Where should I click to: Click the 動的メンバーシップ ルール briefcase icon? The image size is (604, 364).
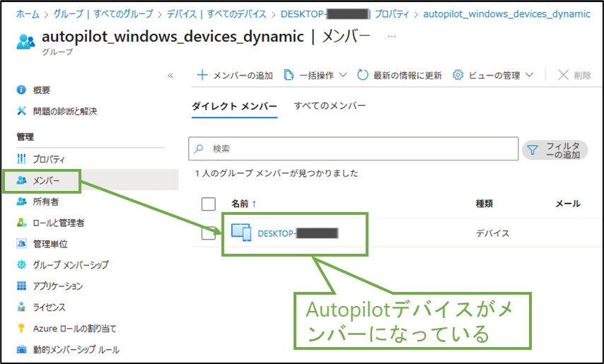21,349
